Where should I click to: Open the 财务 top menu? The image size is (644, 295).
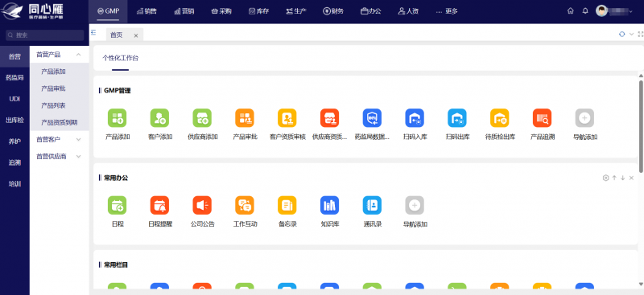point(333,11)
